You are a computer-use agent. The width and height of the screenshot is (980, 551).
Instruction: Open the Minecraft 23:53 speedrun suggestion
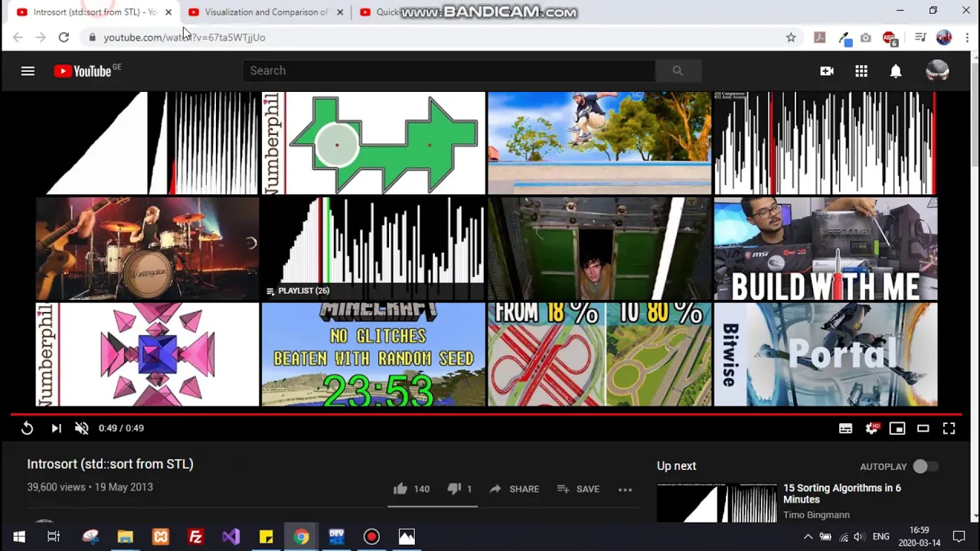tap(374, 354)
